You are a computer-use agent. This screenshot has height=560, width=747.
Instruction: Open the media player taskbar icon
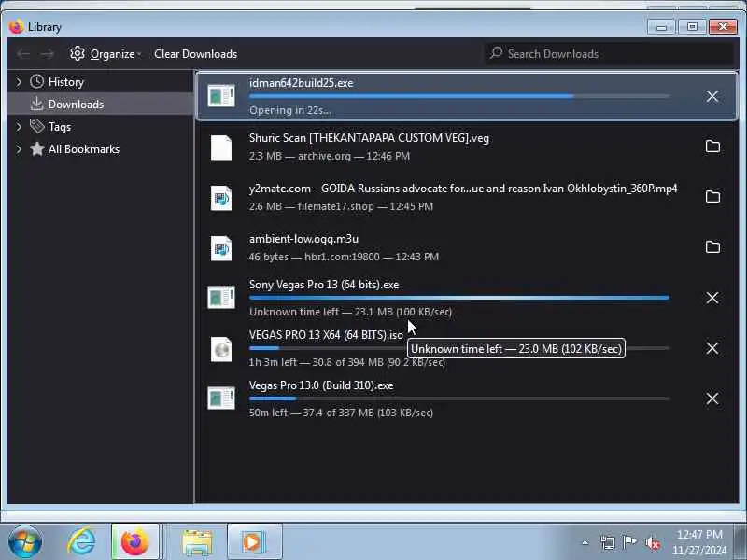(x=253, y=542)
